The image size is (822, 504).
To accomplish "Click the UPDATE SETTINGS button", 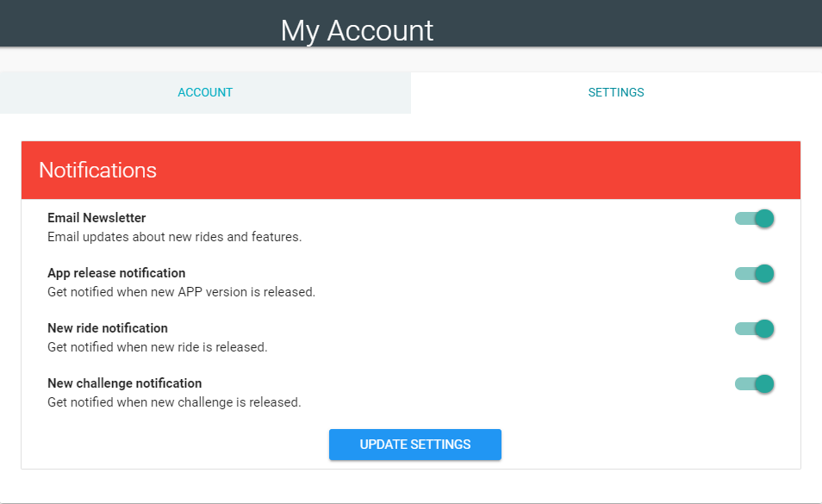I will click(x=415, y=445).
